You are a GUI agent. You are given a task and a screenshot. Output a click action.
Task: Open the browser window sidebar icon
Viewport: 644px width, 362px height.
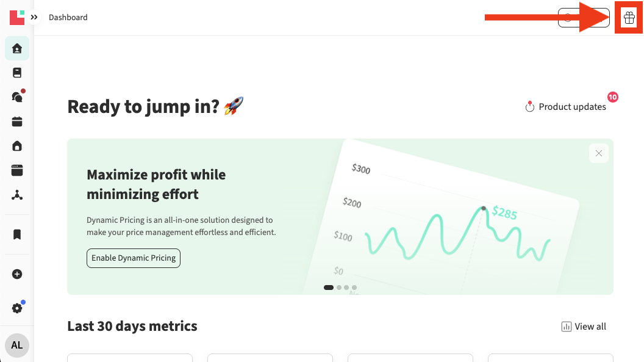17,170
